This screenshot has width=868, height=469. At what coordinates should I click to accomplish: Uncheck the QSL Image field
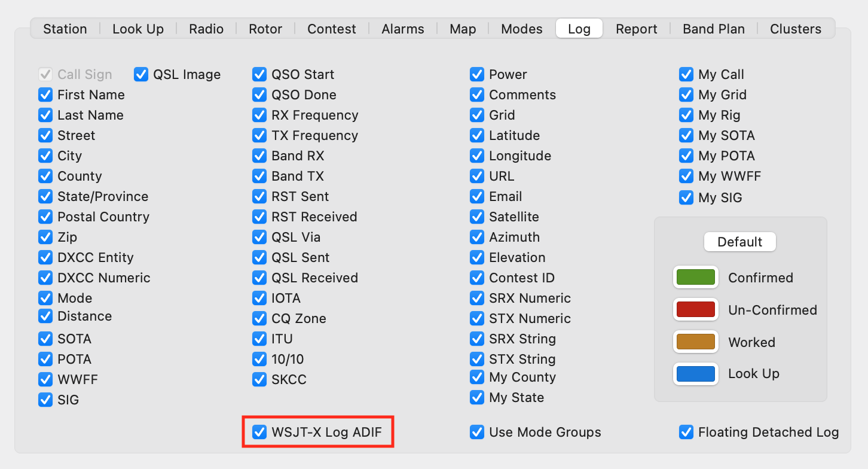click(141, 74)
